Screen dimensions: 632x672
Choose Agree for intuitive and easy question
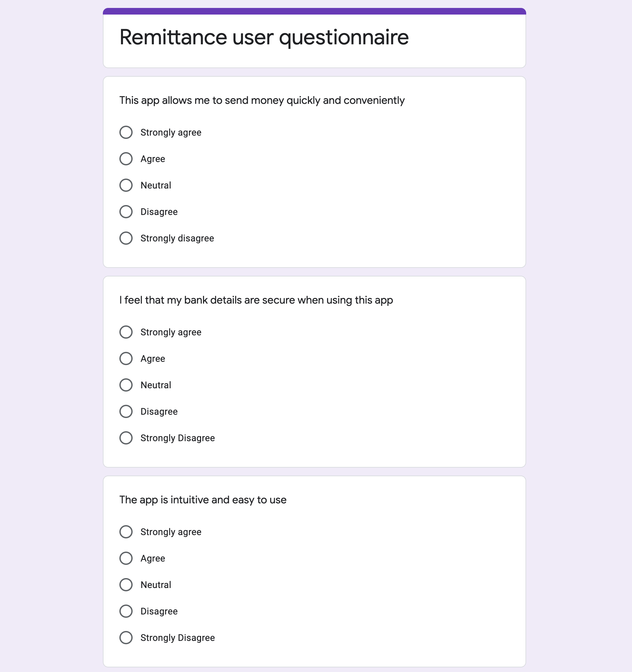126,559
